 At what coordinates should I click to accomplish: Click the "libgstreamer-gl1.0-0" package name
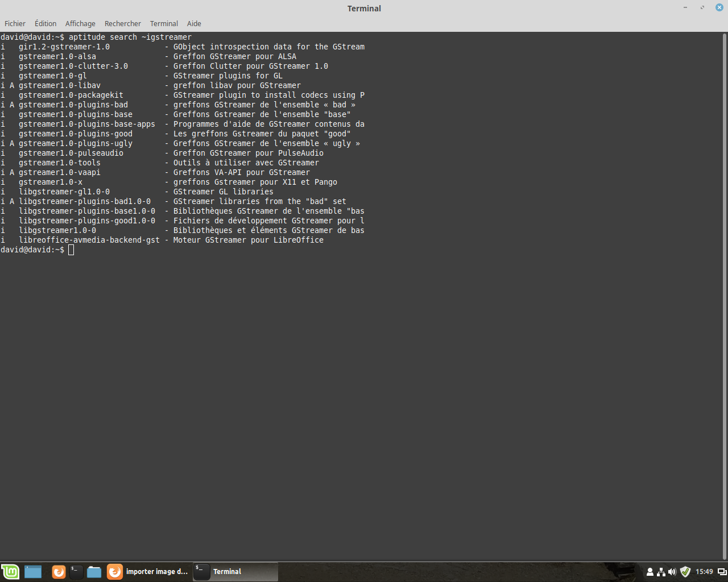coord(64,192)
